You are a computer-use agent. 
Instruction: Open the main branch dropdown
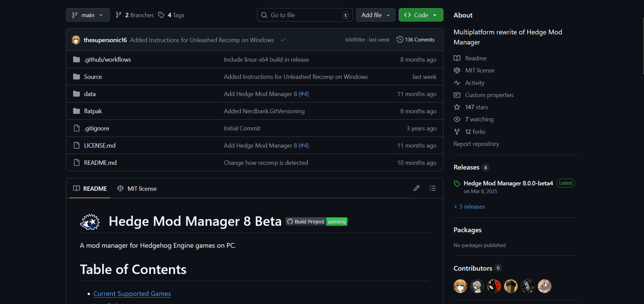point(88,15)
